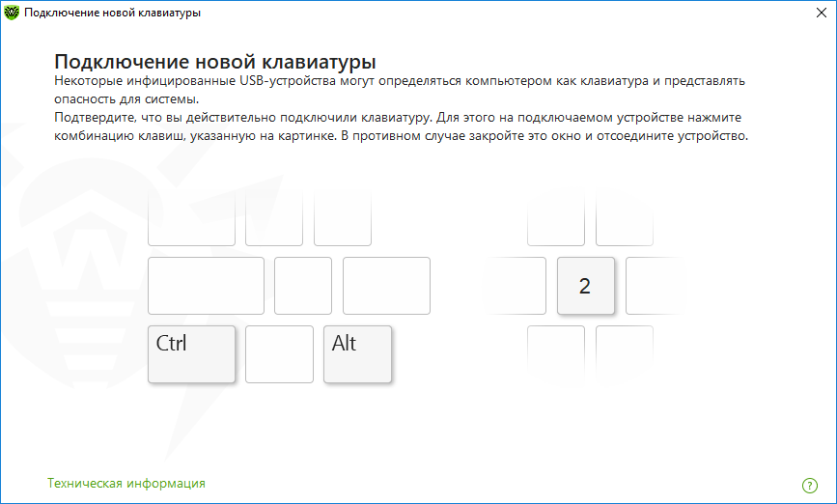Screen dimensions: 837x504
Task: Click the sentence beginning Некоторые инфицированные USB-устройства
Action: (400, 90)
